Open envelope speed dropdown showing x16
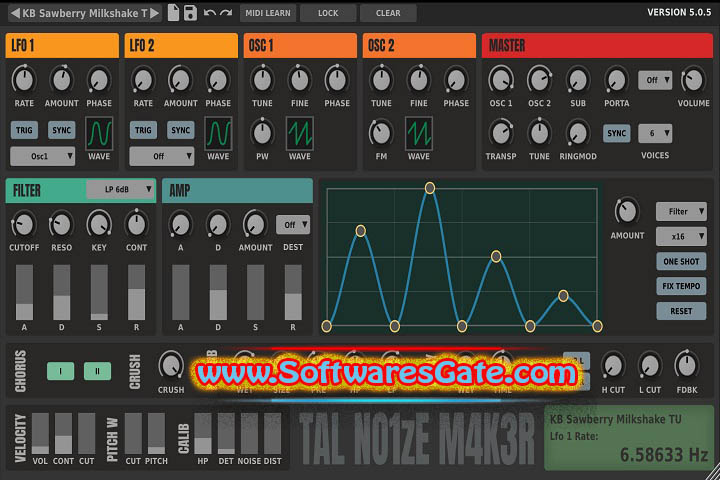Viewport: 720px width, 480px height. point(681,236)
